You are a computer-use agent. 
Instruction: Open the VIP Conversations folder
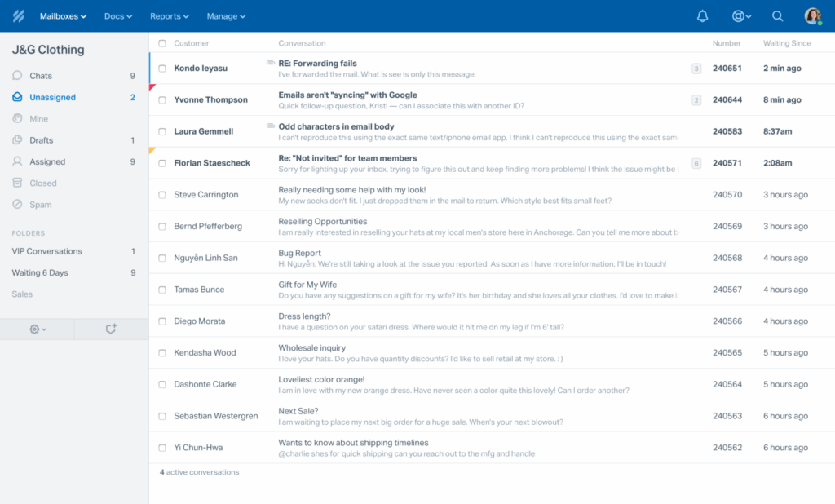46,251
